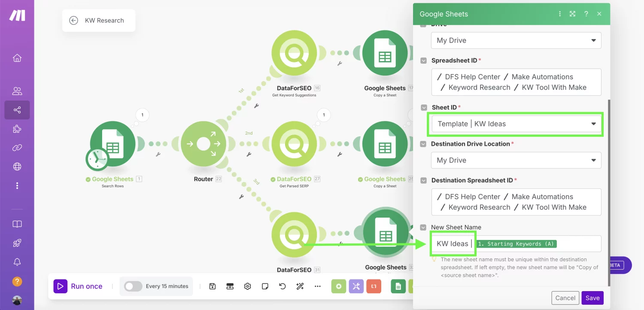The image size is (644, 310).
Task: Click the clock trigger on Search Rows module
Action: click(97, 160)
